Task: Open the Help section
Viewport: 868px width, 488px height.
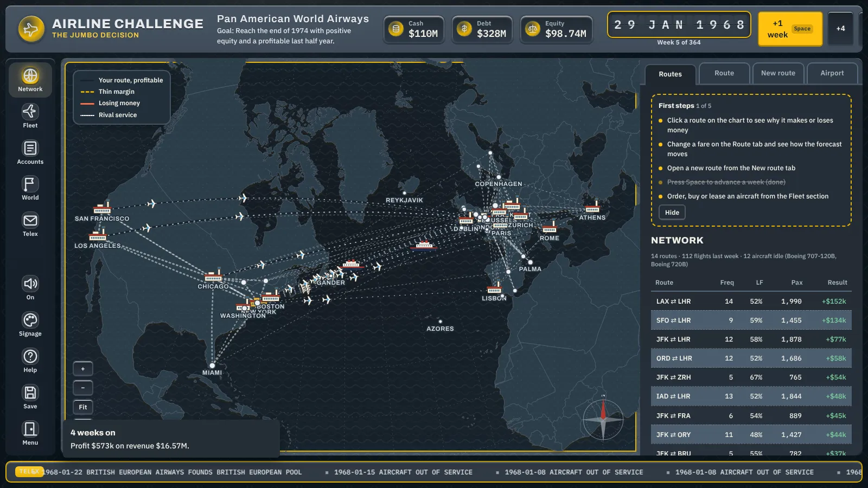Action: [30, 361]
